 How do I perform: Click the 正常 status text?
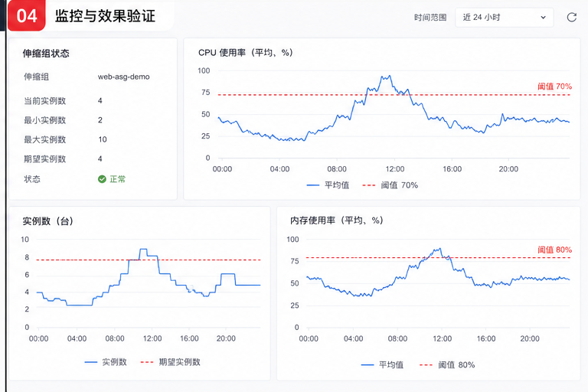pos(117,179)
